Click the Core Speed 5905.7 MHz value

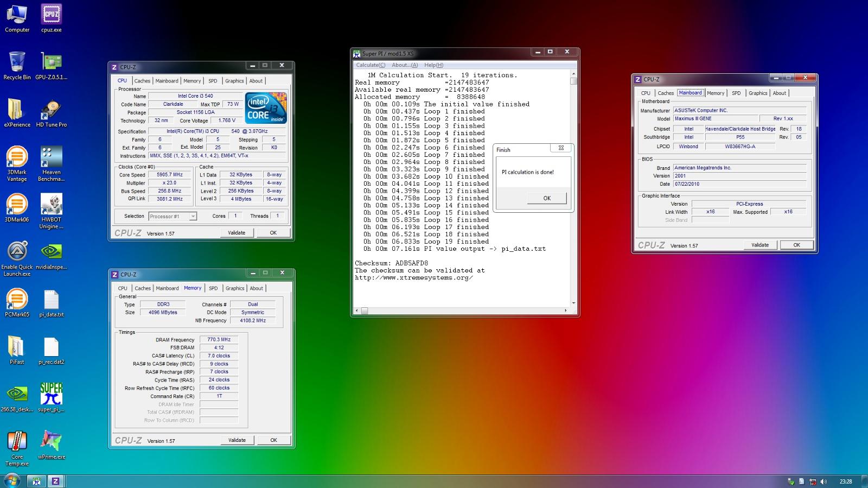coord(170,175)
